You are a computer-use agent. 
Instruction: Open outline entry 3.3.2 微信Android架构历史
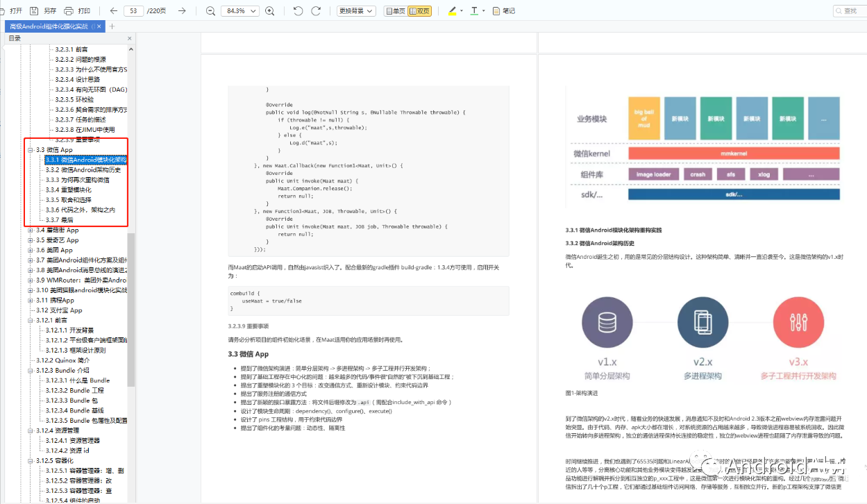[x=83, y=170]
